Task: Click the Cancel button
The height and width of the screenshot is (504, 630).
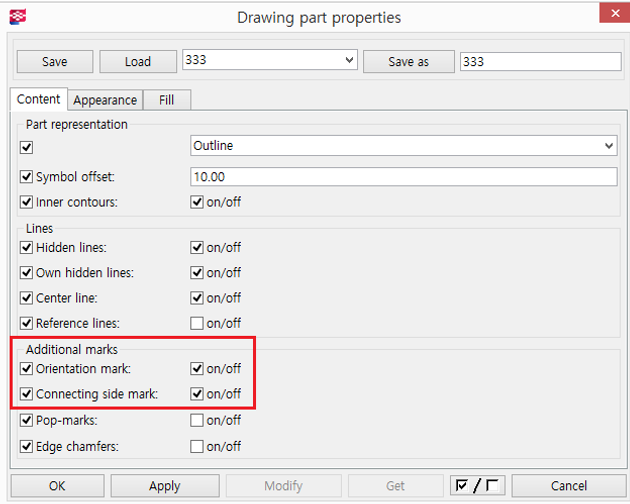Action: point(569,486)
